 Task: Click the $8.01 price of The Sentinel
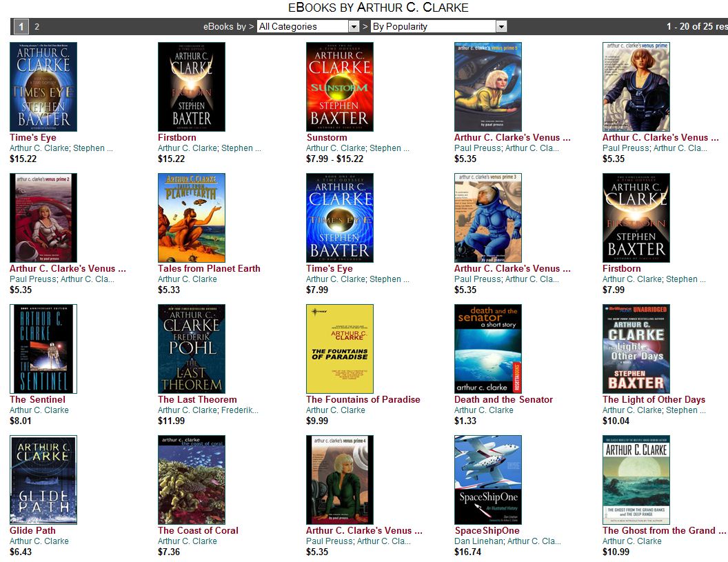click(x=21, y=421)
